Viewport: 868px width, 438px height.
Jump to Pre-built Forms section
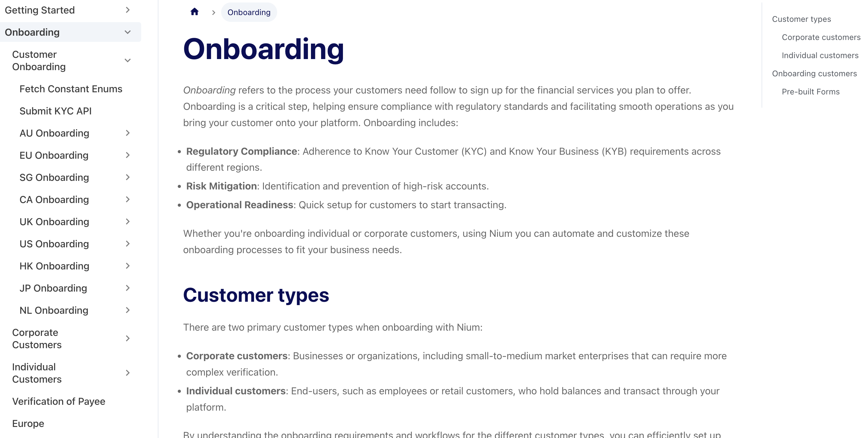pos(810,92)
